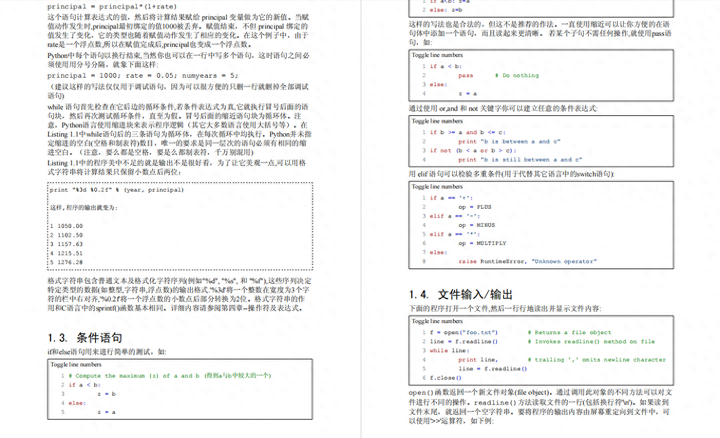Screen dimensions: 720x438
Task: Click the code line 'op = MULTIPLY'
Action: tap(482, 243)
